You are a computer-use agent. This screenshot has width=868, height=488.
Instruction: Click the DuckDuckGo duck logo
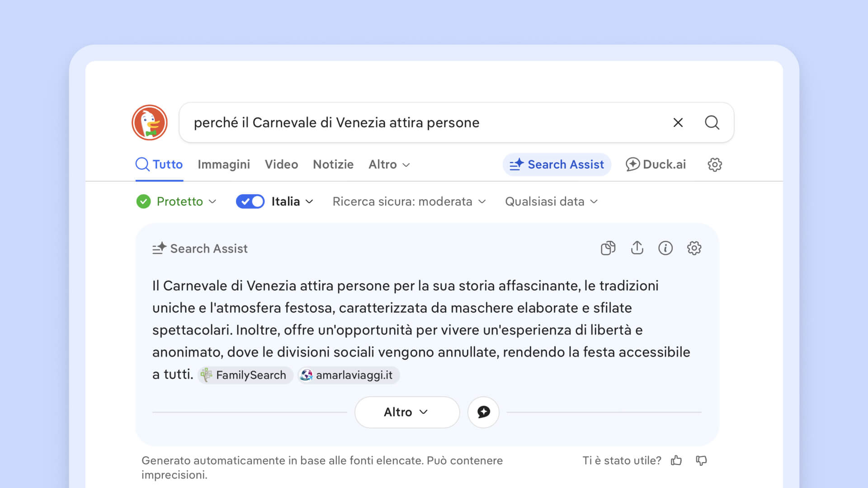click(x=149, y=122)
